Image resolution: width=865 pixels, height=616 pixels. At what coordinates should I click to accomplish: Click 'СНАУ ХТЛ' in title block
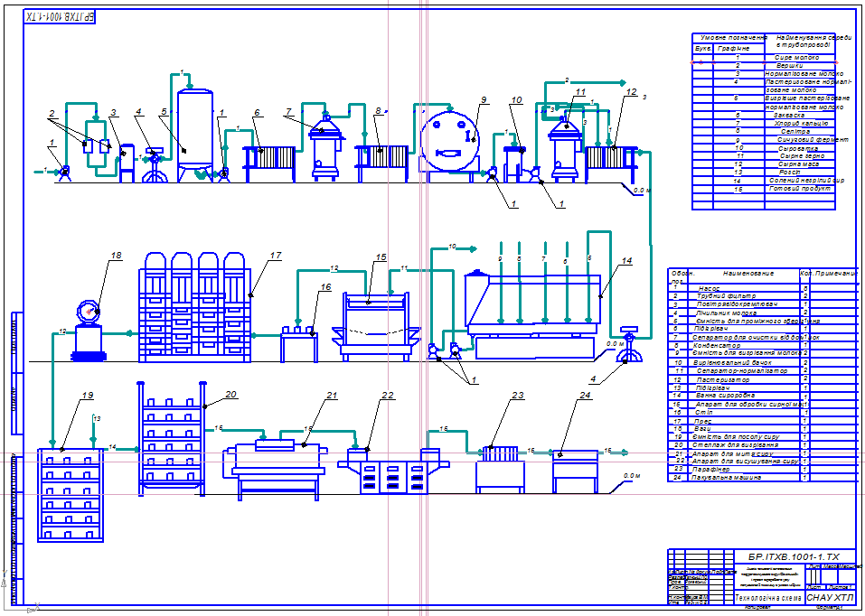[830, 598]
